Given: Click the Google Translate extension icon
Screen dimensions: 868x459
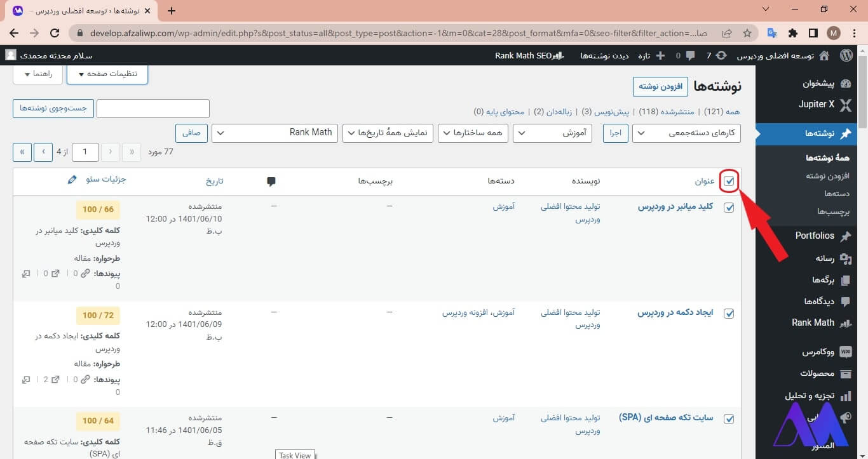Looking at the screenshot, I should coord(772,33).
